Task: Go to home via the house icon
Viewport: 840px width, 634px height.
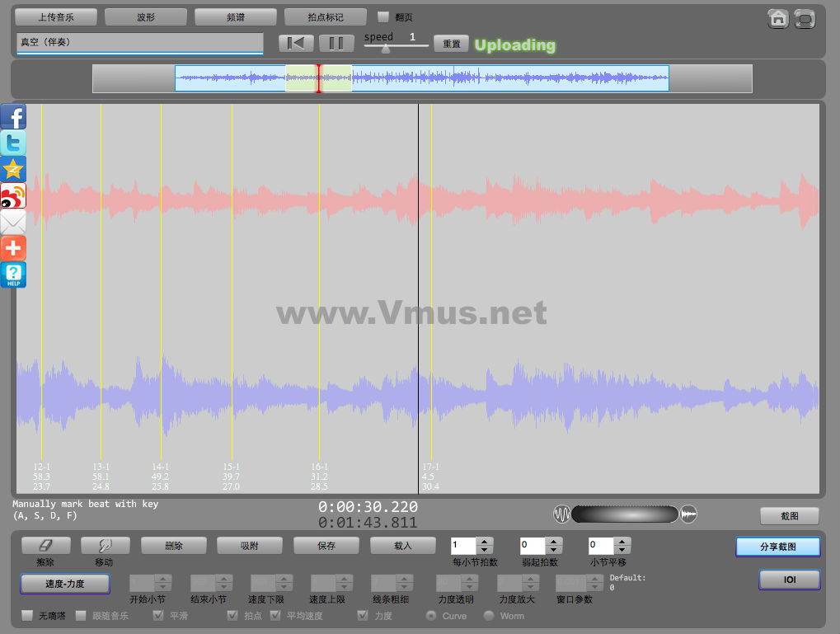Action: pos(778,19)
